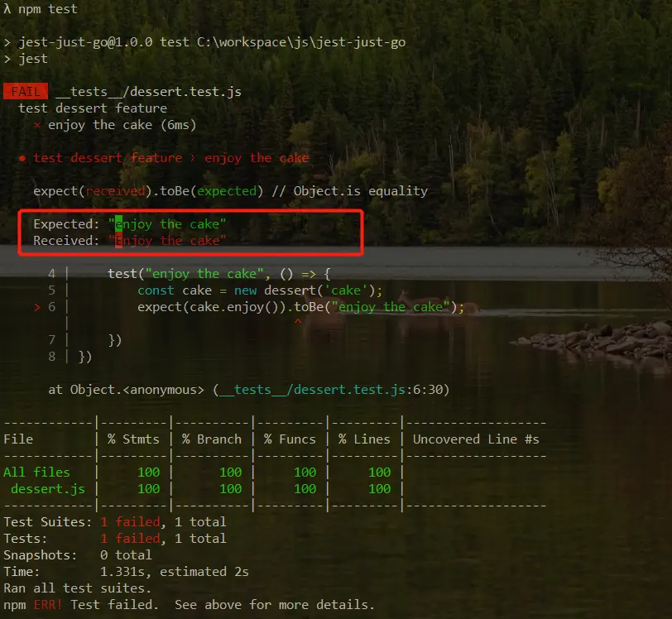Click the 'npm test' command line
Image resolution: width=672 pixels, height=619 pixels.
pos(41,9)
